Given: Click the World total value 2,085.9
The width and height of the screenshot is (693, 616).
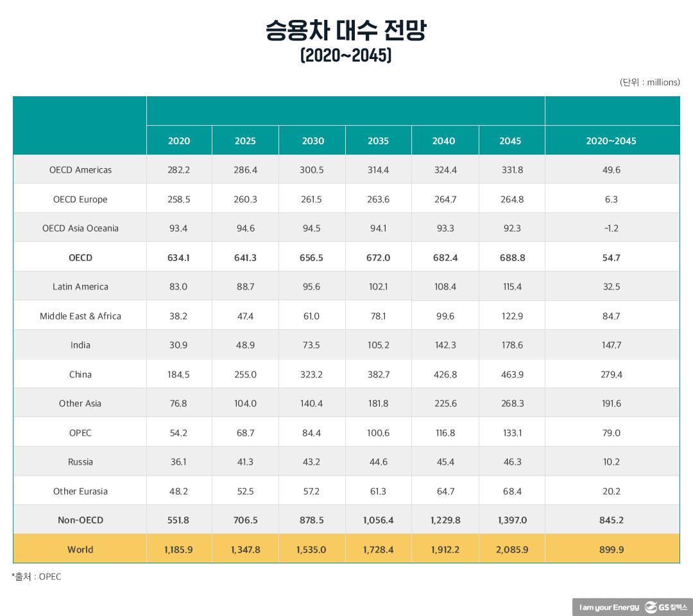Looking at the screenshot, I should 511,549.
